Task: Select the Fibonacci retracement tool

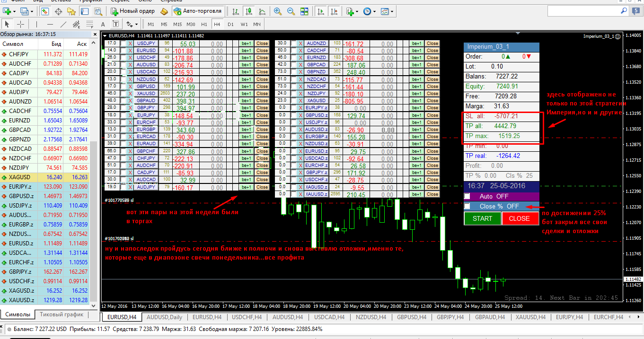Action: tap(89, 24)
